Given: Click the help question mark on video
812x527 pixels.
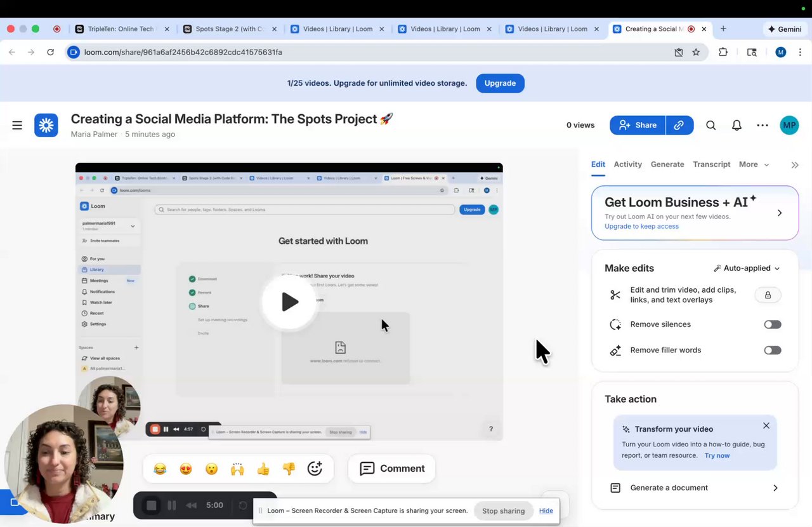Looking at the screenshot, I should [491, 429].
